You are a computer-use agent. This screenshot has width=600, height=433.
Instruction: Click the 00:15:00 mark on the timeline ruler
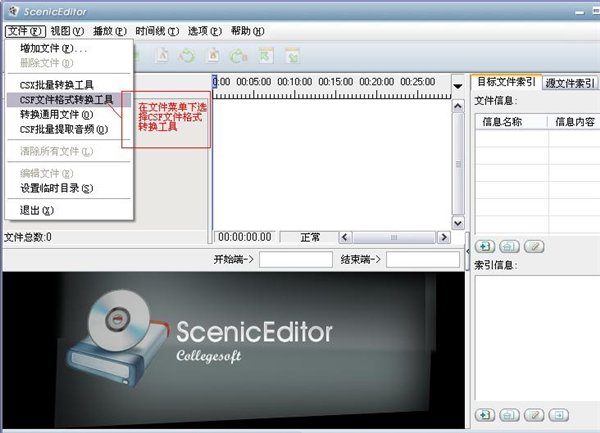tap(336, 82)
